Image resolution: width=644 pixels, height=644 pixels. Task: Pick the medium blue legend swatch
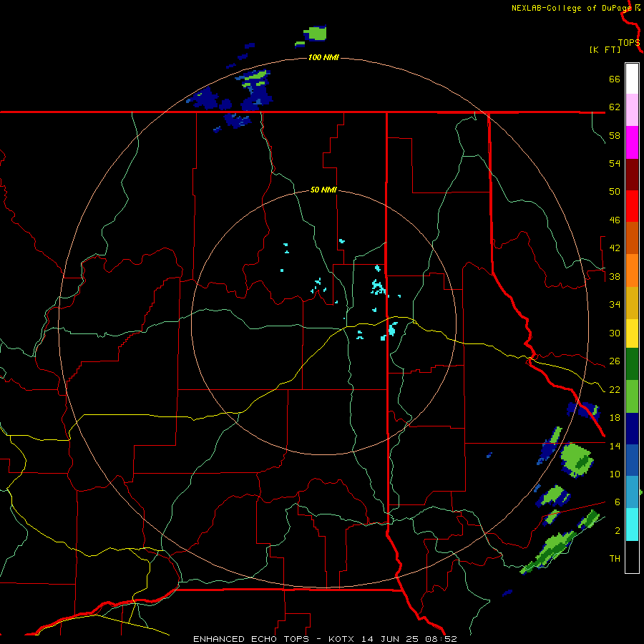[632, 460]
